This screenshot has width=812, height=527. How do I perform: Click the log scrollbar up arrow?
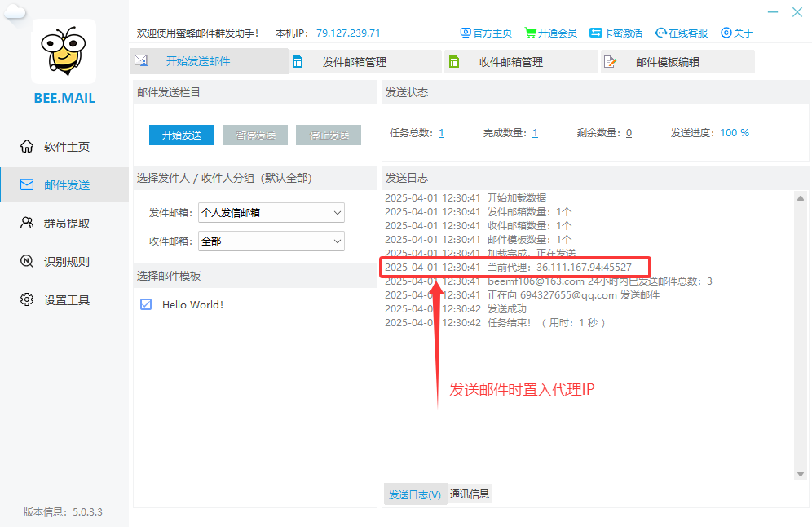pyautogui.click(x=801, y=198)
